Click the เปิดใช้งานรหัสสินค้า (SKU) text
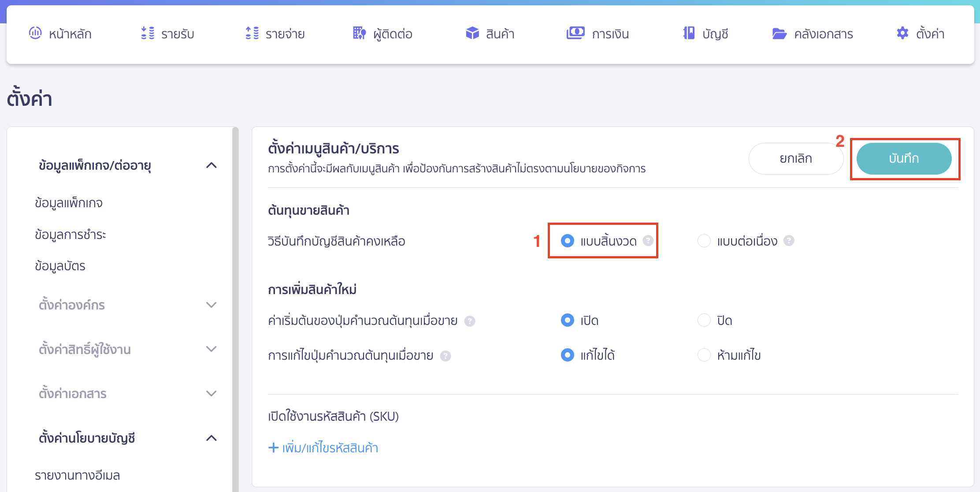 point(333,416)
